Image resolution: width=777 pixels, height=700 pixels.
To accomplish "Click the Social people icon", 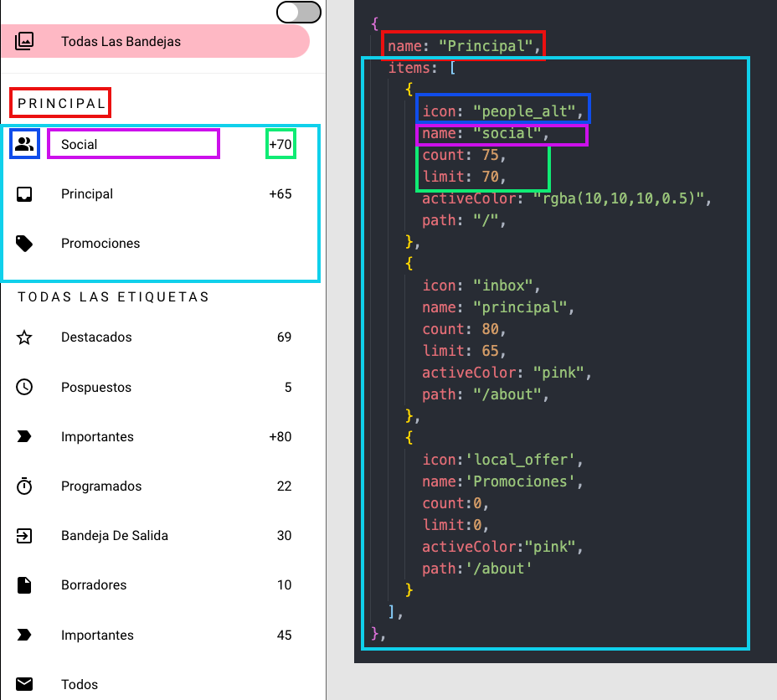I will (24, 144).
